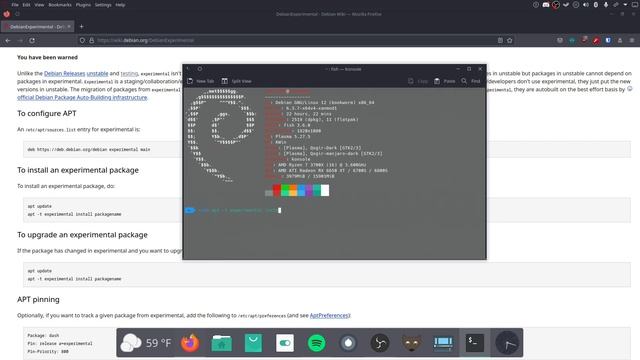
Task: Open weather widget showing 59 °F
Action: [146, 343]
